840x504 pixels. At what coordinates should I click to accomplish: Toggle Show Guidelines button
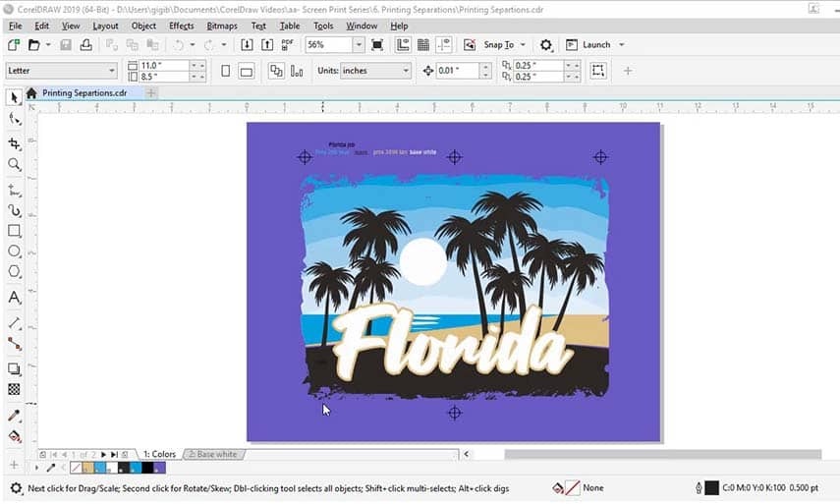click(x=444, y=45)
